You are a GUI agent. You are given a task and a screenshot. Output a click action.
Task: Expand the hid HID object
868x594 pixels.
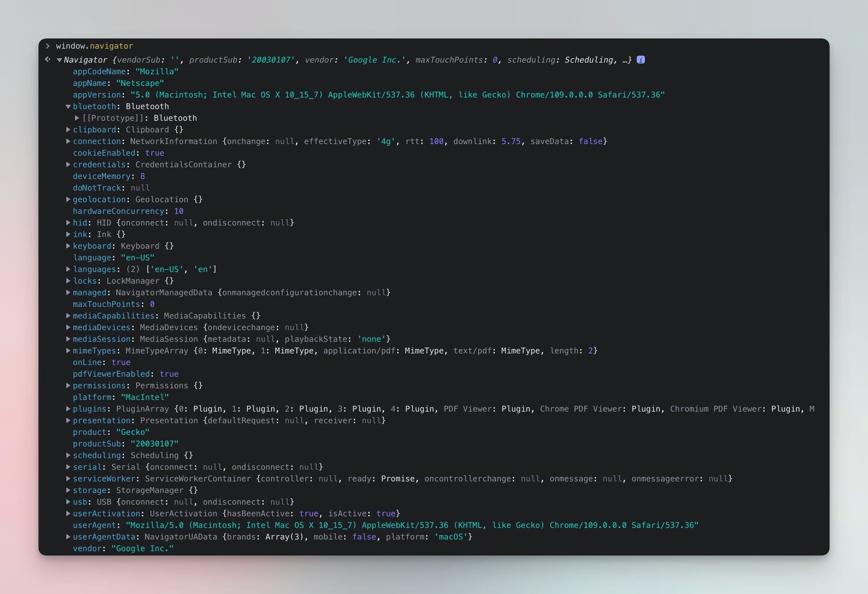[x=68, y=222]
